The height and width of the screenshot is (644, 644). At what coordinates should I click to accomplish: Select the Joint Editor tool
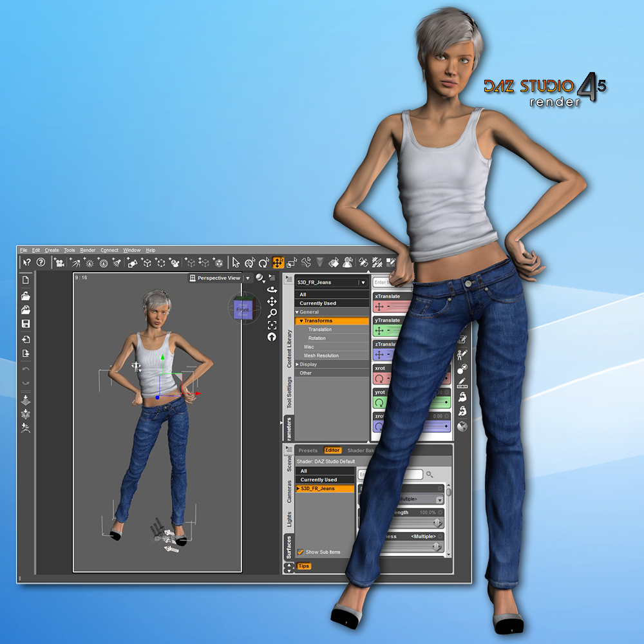point(363,263)
